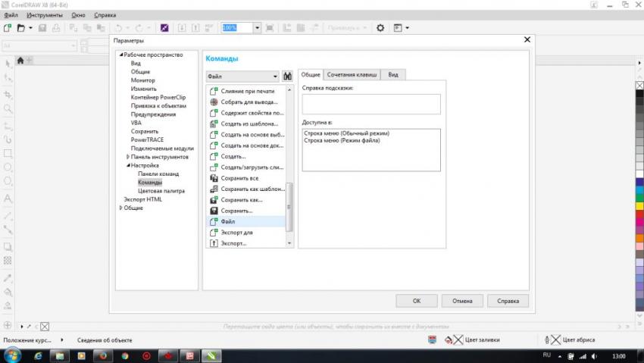644x363 pixels.
Task: Open the 'Инструменты' menu in the menu bar
Action: (x=45, y=15)
